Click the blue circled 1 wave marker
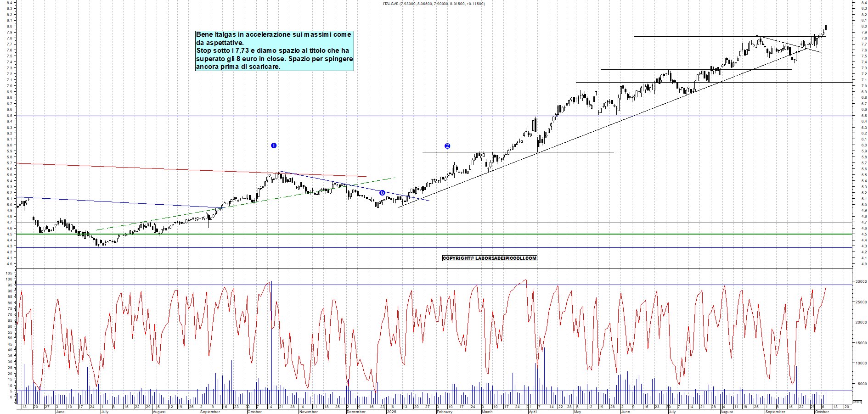Viewport: 868px width, 414px height. point(274,145)
